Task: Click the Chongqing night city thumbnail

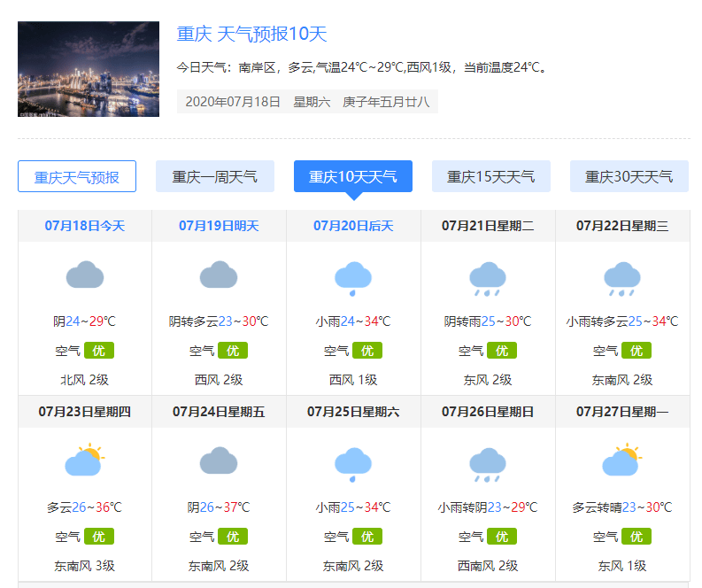Action: [x=89, y=69]
